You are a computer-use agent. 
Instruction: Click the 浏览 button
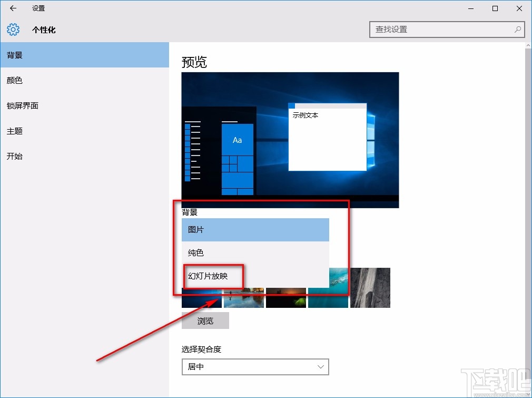click(205, 321)
